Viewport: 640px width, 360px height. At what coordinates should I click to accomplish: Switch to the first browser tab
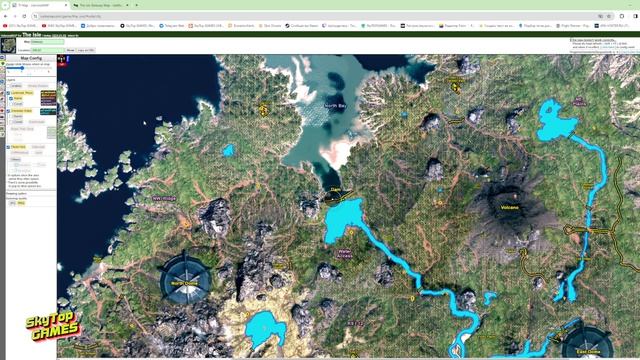(39, 5)
